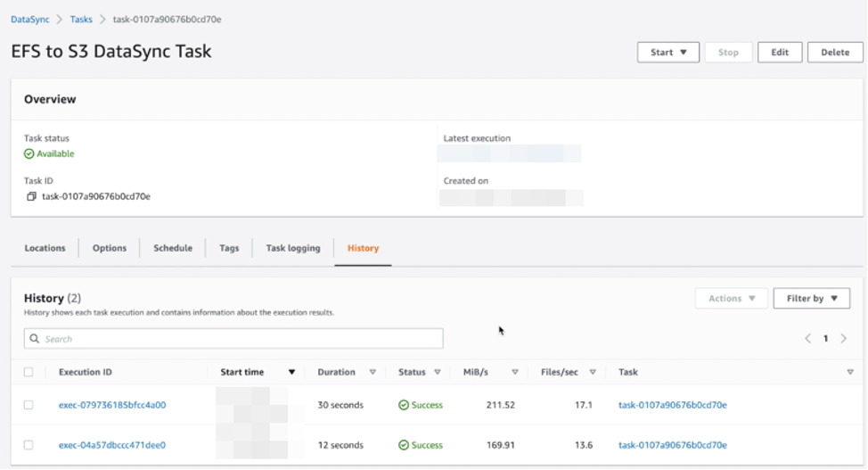Click the 12 seconds duration cell
The image size is (868, 470).
[x=340, y=445]
